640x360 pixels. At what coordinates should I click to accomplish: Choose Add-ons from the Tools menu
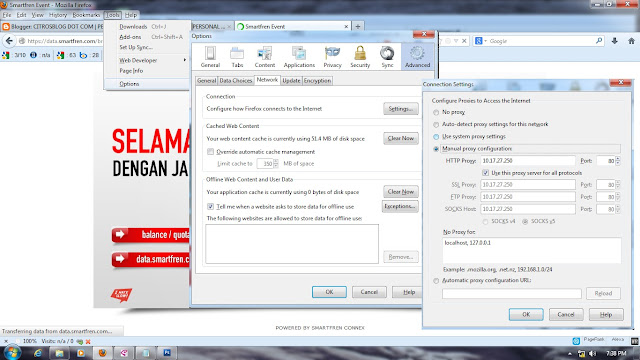130,37
